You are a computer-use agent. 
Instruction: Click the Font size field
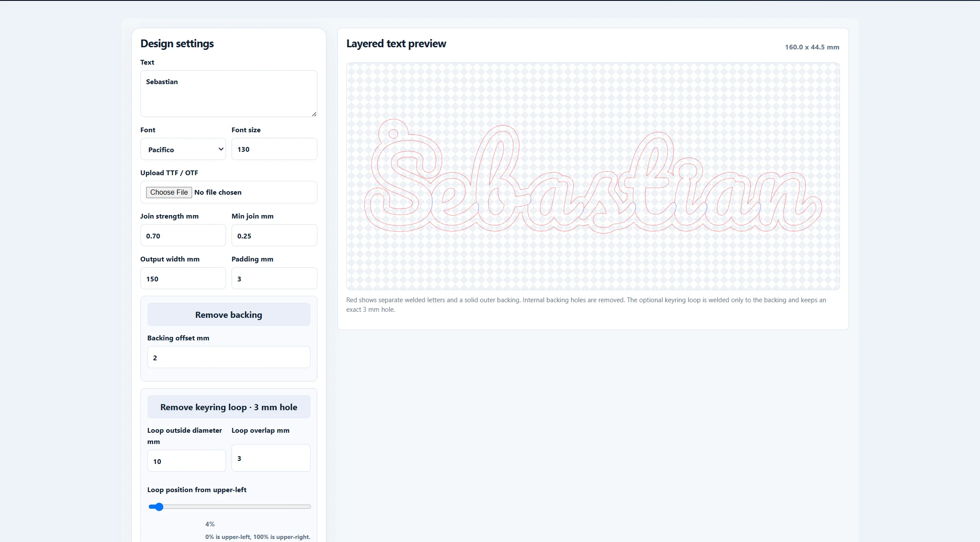pos(274,149)
